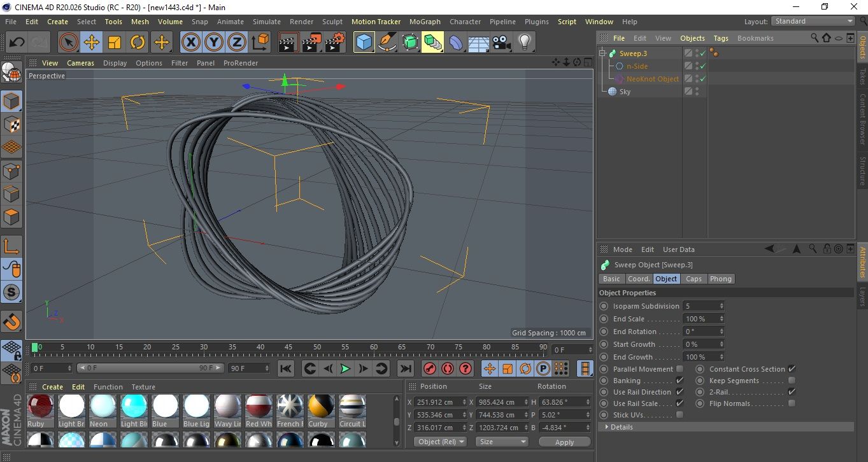Enable the Parallel Movement checkbox
The height and width of the screenshot is (462, 868).
tap(679, 369)
